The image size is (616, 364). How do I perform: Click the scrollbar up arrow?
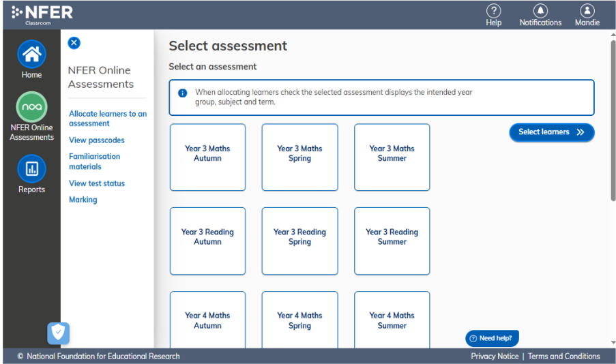click(613, 35)
